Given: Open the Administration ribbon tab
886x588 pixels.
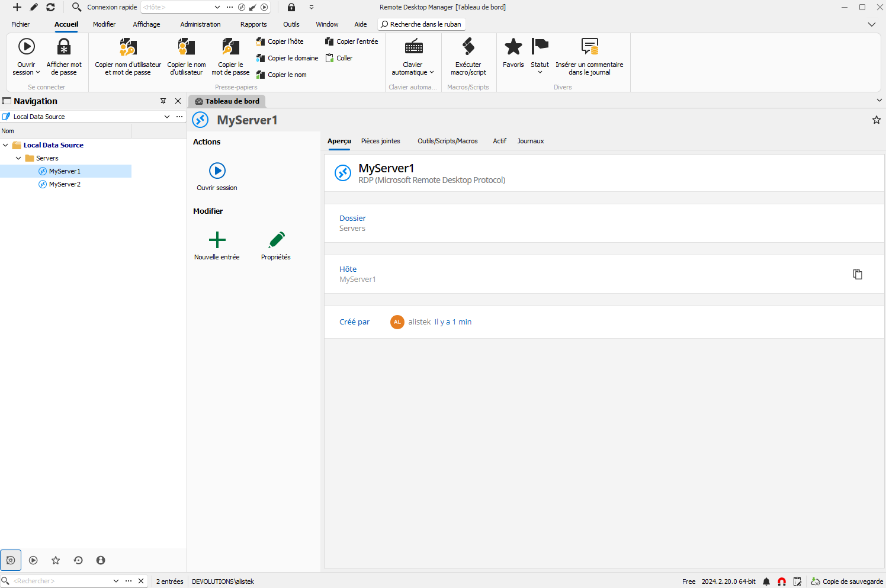Looking at the screenshot, I should 200,24.
